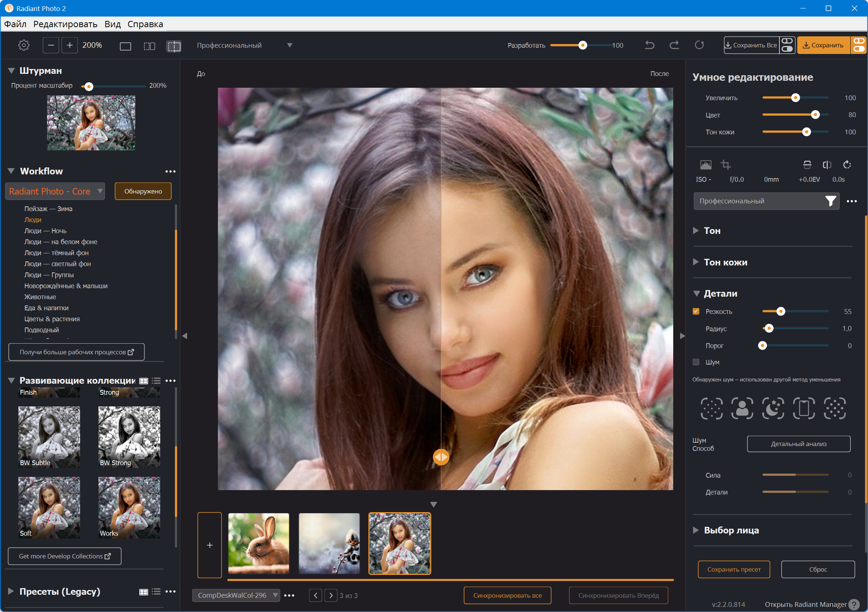This screenshot has height=612, width=868.
Task: Click the Сохранить пресет button
Action: [x=734, y=569]
